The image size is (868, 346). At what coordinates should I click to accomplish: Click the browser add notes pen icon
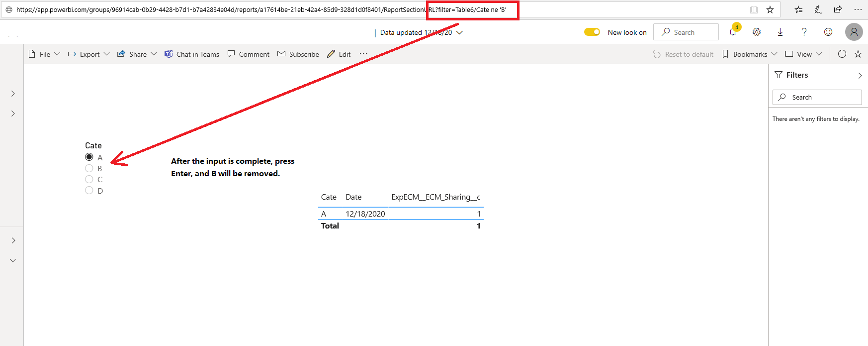818,9
